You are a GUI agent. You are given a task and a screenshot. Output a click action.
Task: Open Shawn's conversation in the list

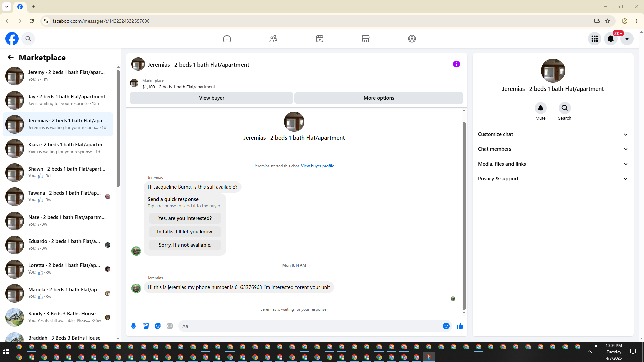point(58,173)
